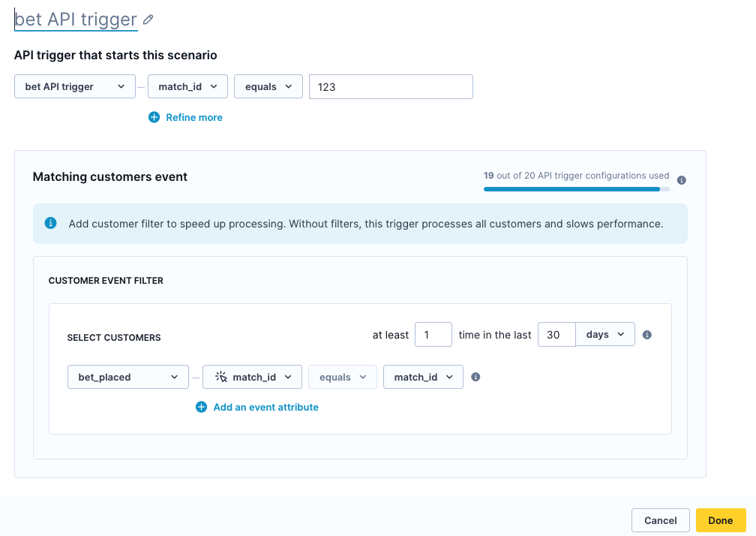The image size is (756, 536).
Task: Open the equals operator dropdown under API trigger
Action: click(x=268, y=86)
